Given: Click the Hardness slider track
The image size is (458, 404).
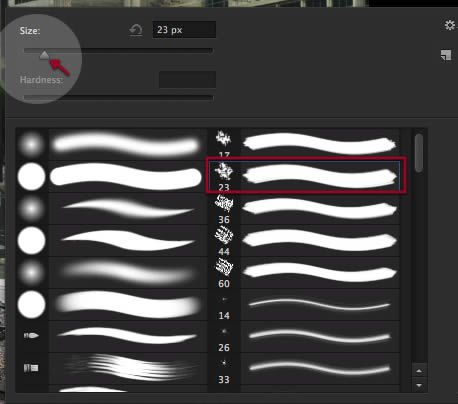Looking at the screenshot, I should point(118,98).
